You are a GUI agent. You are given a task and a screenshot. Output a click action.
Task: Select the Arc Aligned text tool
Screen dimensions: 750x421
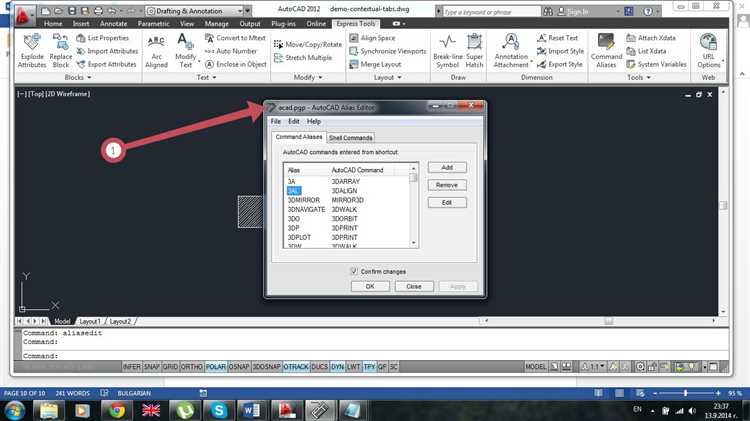(156, 51)
